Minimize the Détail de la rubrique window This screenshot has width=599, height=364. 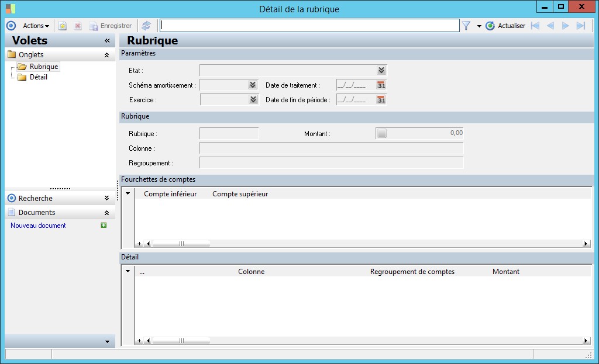click(545, 6)
